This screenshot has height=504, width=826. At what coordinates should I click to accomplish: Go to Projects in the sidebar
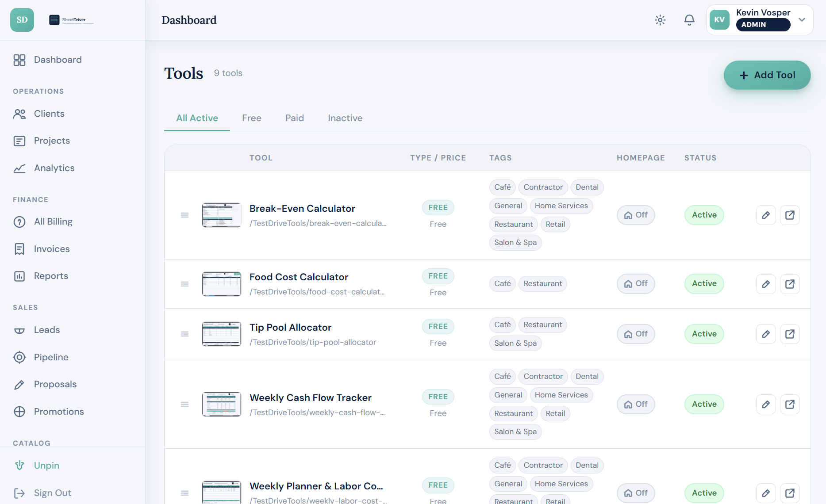coord(73,141)
